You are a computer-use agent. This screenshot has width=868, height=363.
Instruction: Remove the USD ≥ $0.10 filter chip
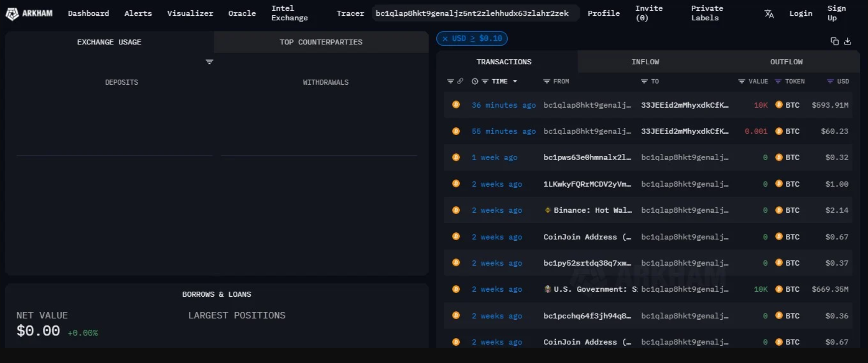(445, 38)
